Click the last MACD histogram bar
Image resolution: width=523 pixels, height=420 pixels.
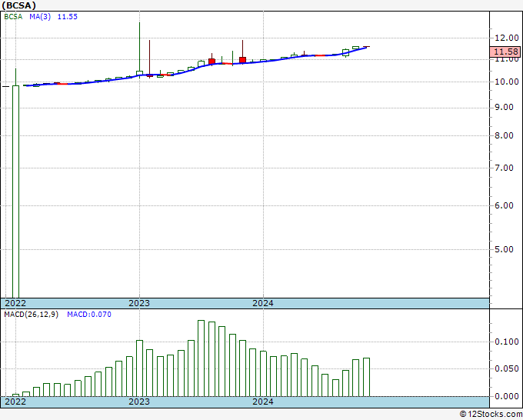coord(366,377)
